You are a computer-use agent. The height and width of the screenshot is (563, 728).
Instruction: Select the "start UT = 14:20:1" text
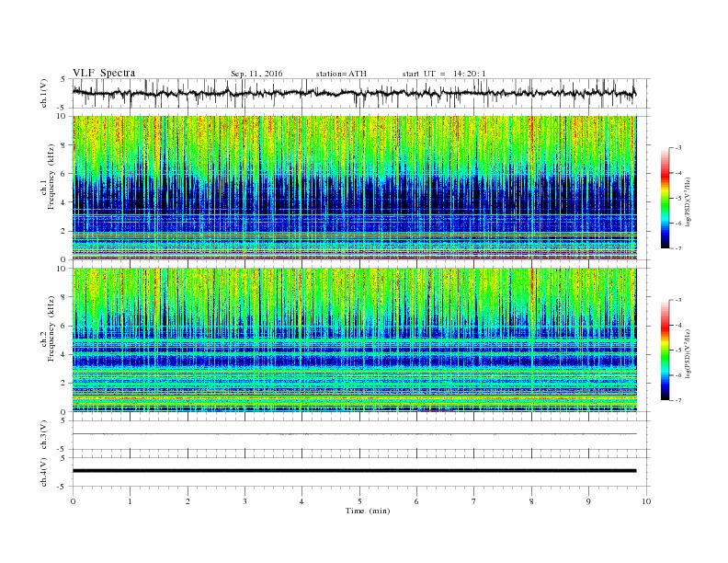pyautogui.click(x=444, y=74)
